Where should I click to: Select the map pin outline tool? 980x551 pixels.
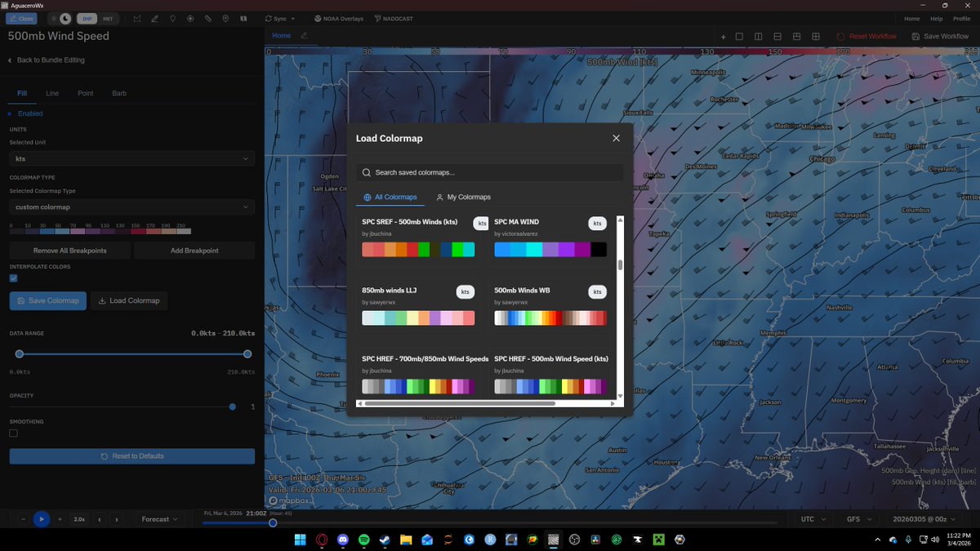click(x=172, y=18)
